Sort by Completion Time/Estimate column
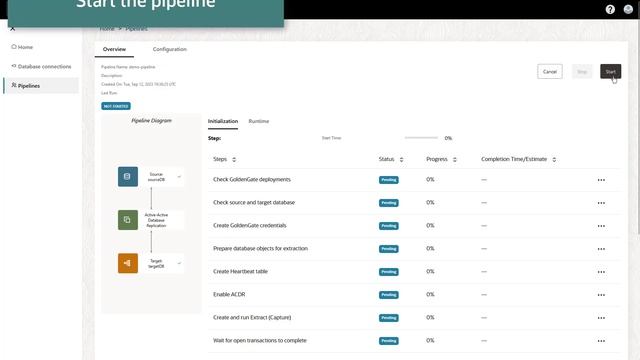640x360 pixels. pos(554,160)
